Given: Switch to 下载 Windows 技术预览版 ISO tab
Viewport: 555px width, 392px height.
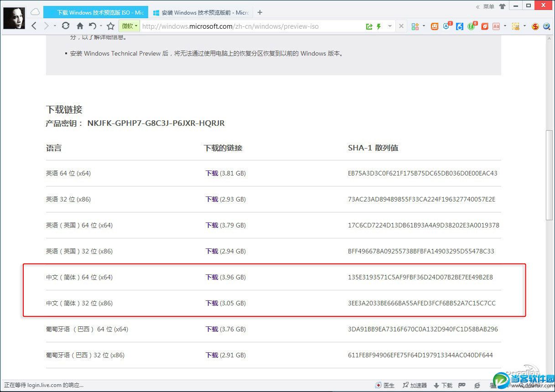Looking at the screenshot, I should [96, 12].
